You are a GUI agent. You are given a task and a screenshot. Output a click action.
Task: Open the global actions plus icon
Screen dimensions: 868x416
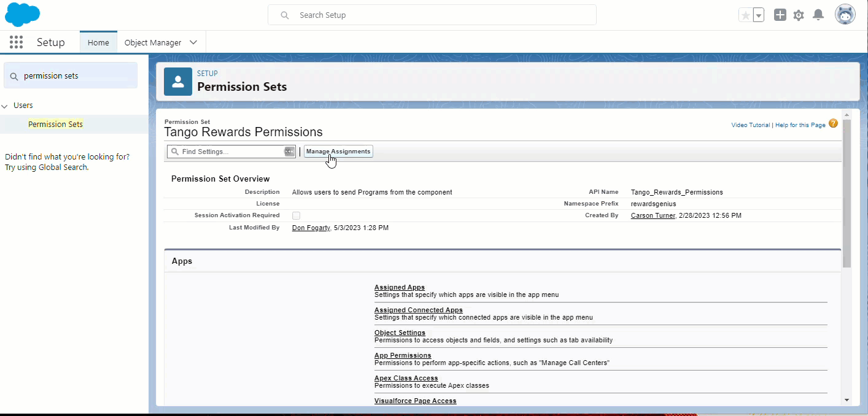pyautogui.click(x=780, y=15)
